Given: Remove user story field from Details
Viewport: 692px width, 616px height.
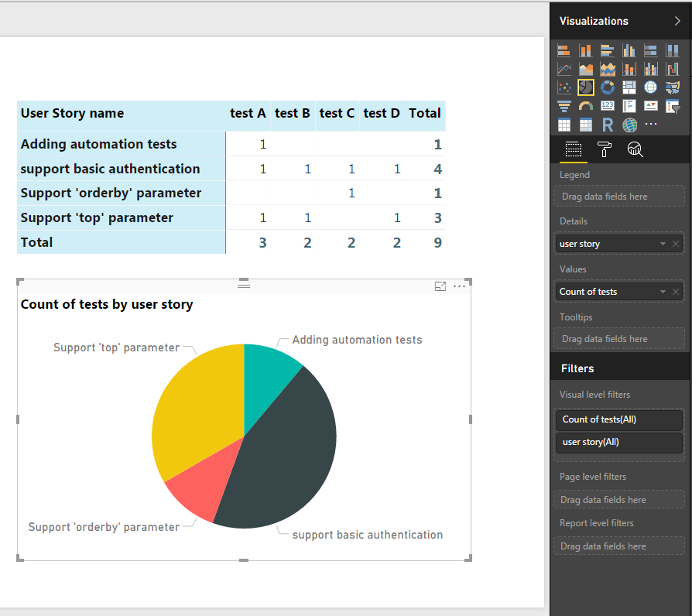Looking at the screenshot, I should [676, 244].
